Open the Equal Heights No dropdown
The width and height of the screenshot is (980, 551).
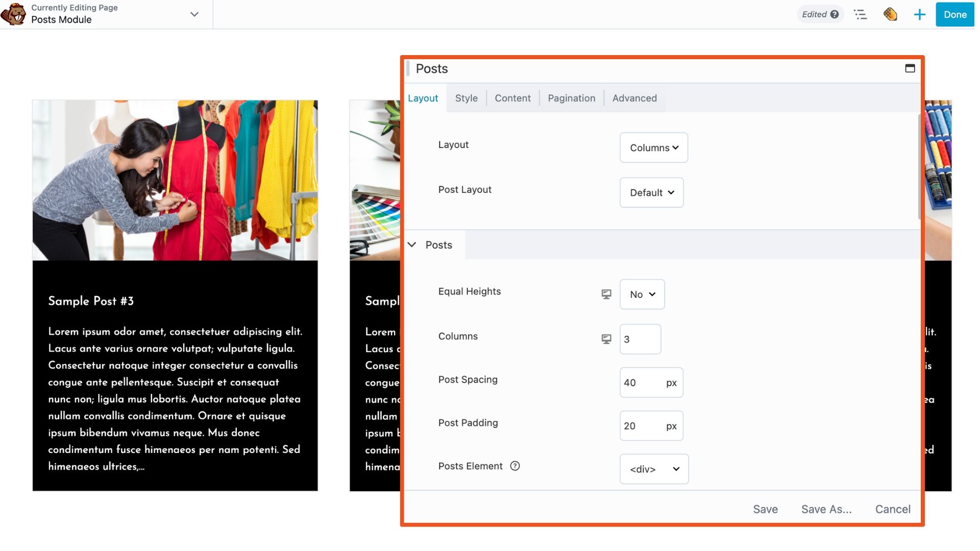(x=642, y=294)
